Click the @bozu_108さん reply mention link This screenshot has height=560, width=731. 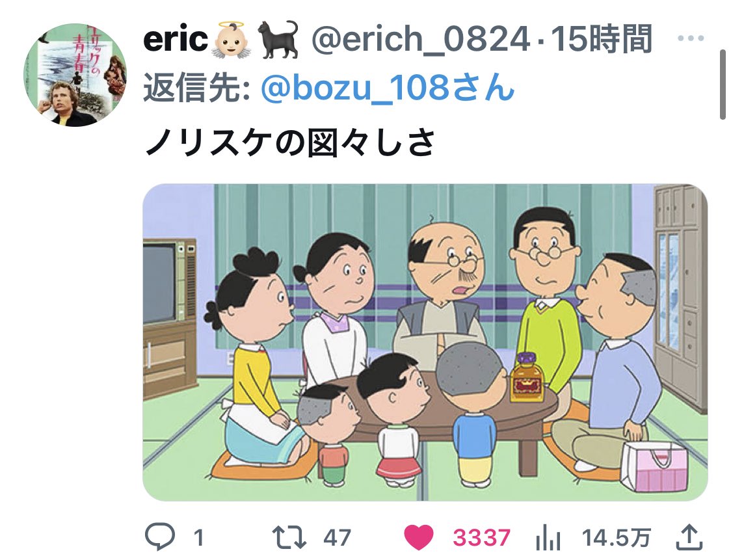point(388,88)
